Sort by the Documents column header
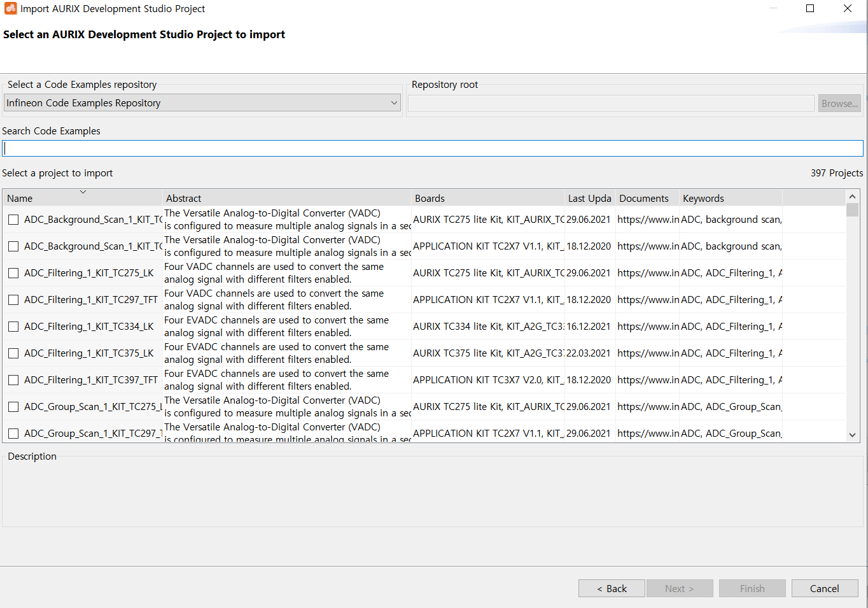868x608 pixels. click(647, 198)
